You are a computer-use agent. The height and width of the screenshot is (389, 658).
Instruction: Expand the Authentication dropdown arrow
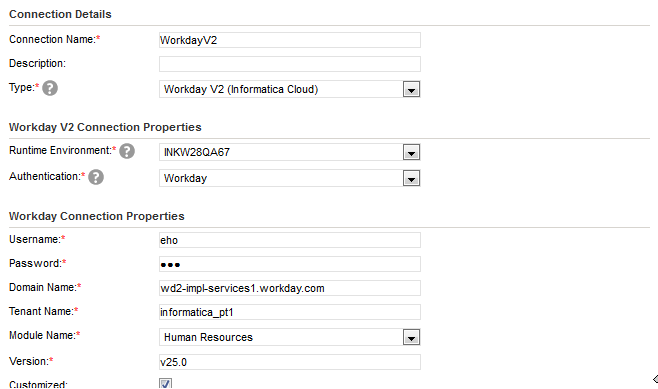pyautogui.click(x=411, y=178)
